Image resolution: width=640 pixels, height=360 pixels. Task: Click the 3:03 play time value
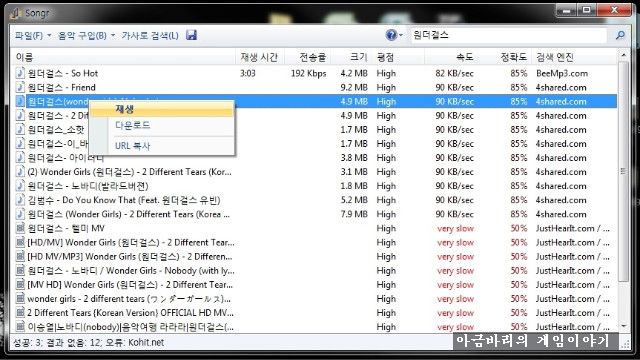coord(248,73)
